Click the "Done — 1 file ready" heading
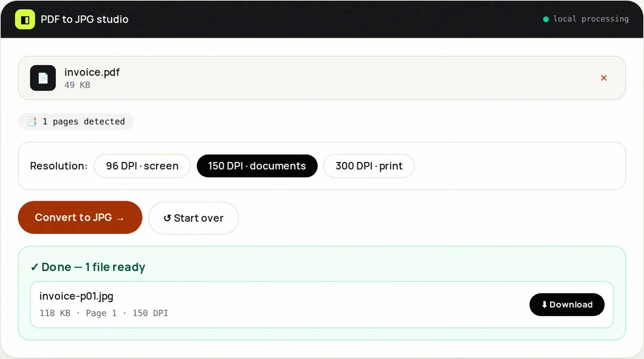The image size is (644, 359). (x=88, y=267)
